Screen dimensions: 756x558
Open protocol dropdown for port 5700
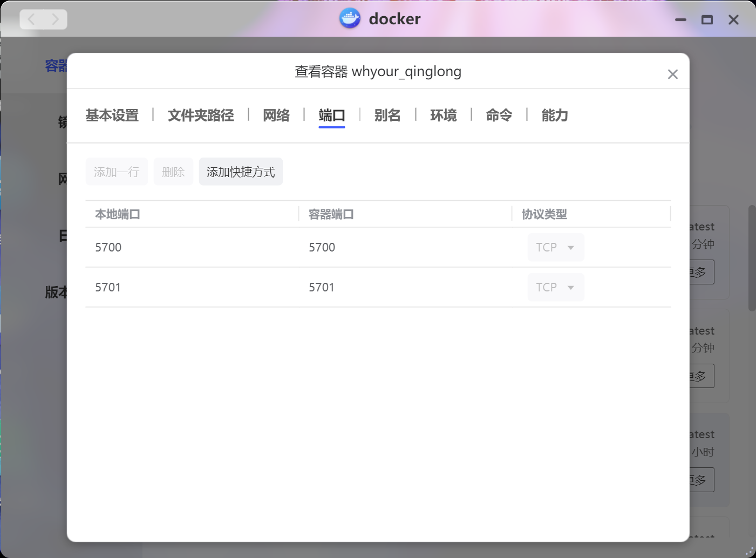[555, 247]
